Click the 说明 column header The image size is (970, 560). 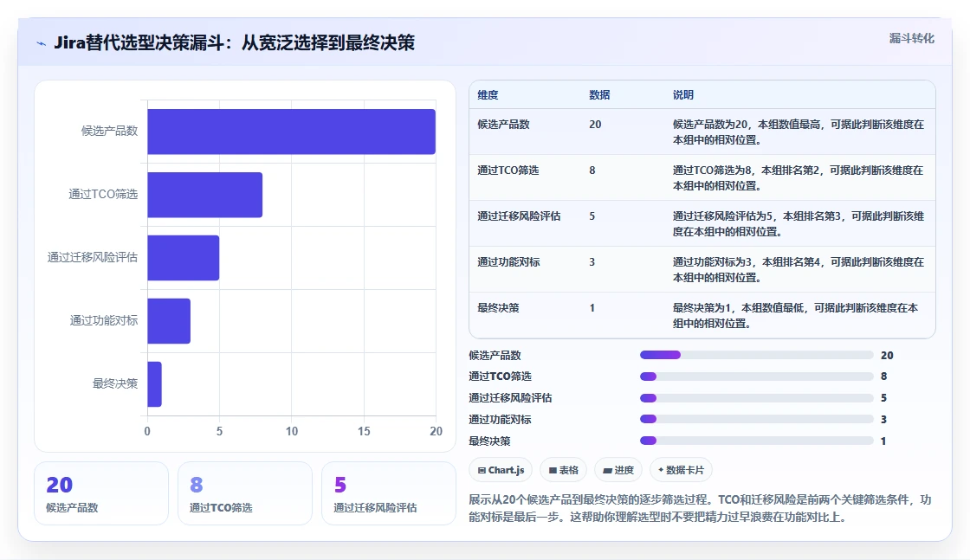pos(683,95)
